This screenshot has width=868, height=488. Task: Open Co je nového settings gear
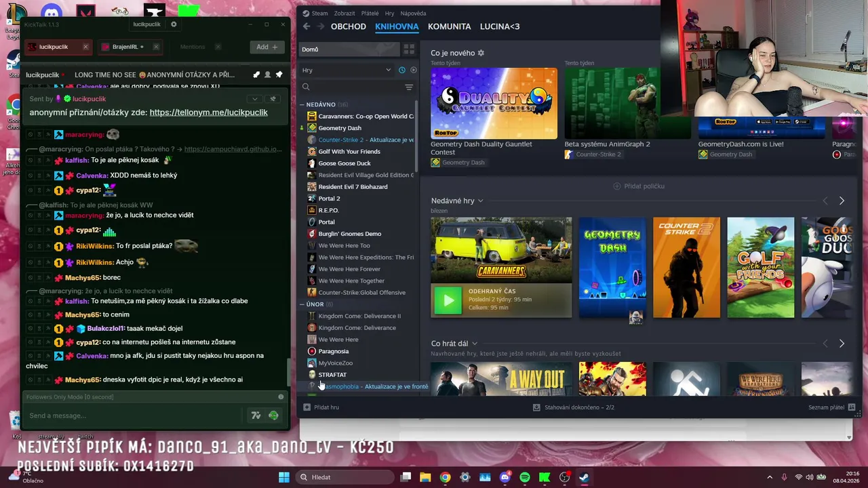pyautogui.click(x=481, y=53)
